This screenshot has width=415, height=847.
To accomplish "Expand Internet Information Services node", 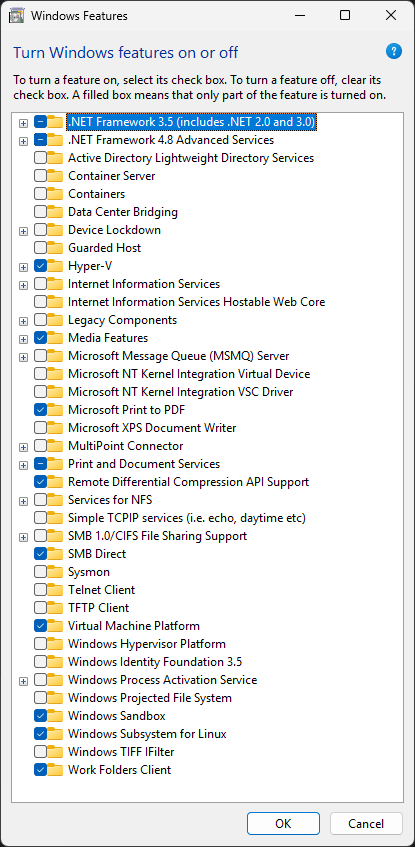I will [23, 285].
